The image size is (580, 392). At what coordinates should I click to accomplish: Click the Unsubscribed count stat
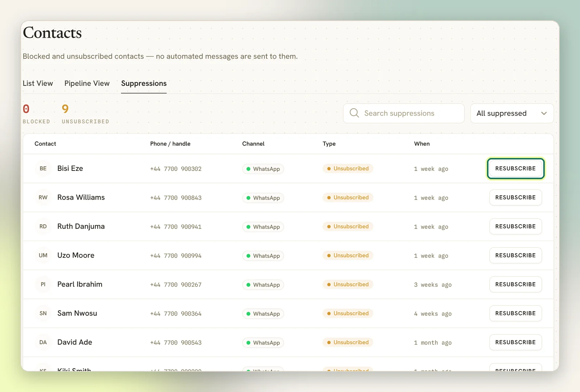coord(86,114)
